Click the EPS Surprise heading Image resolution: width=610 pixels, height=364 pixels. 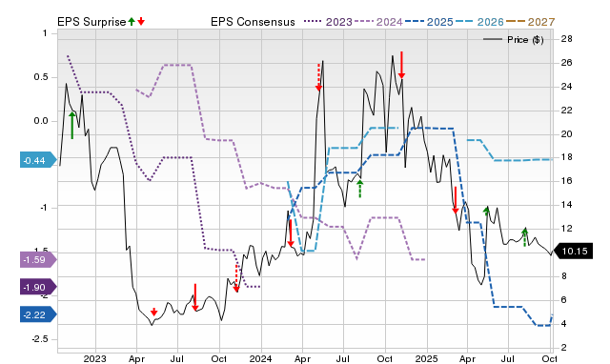(x=91, y=22)
